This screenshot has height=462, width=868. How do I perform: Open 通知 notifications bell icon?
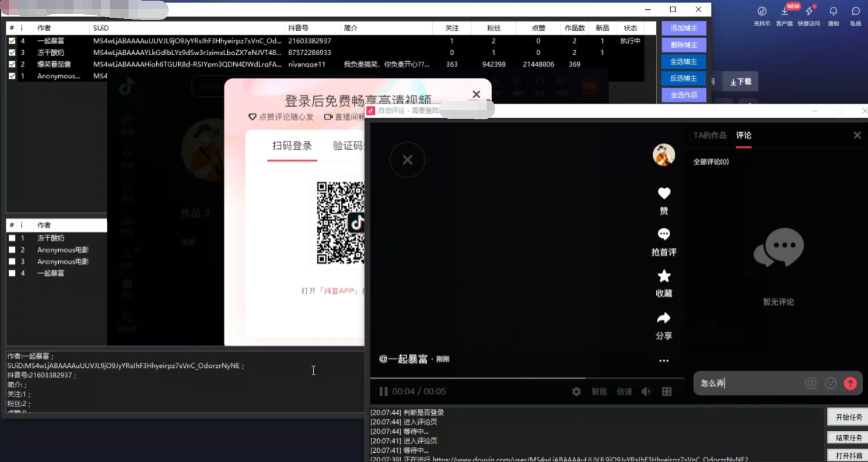point(833,12)
